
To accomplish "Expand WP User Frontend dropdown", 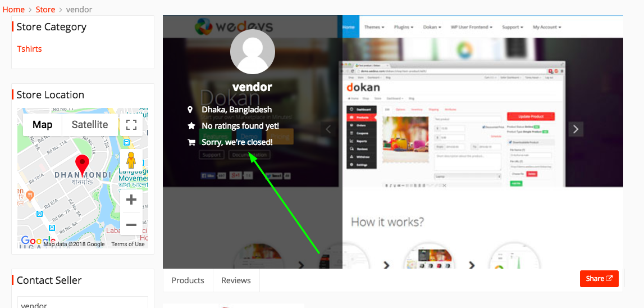I will click(x=472, y=27).
